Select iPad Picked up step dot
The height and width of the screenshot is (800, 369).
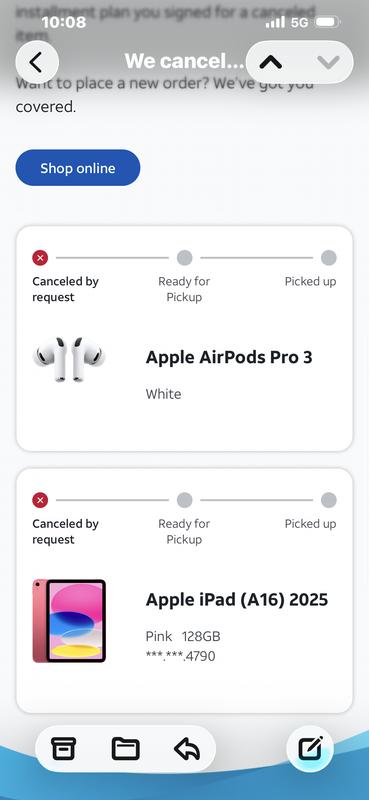click(329, 500)
